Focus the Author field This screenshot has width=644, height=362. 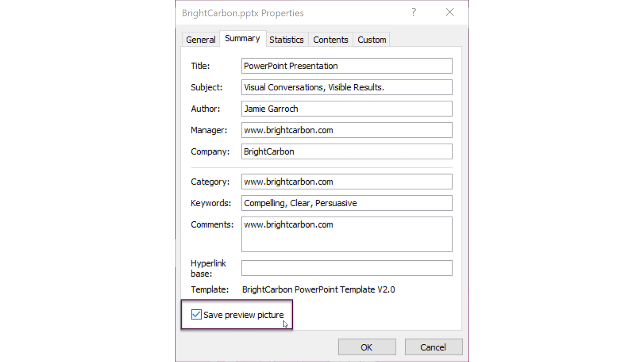click(x=347, y=109)
